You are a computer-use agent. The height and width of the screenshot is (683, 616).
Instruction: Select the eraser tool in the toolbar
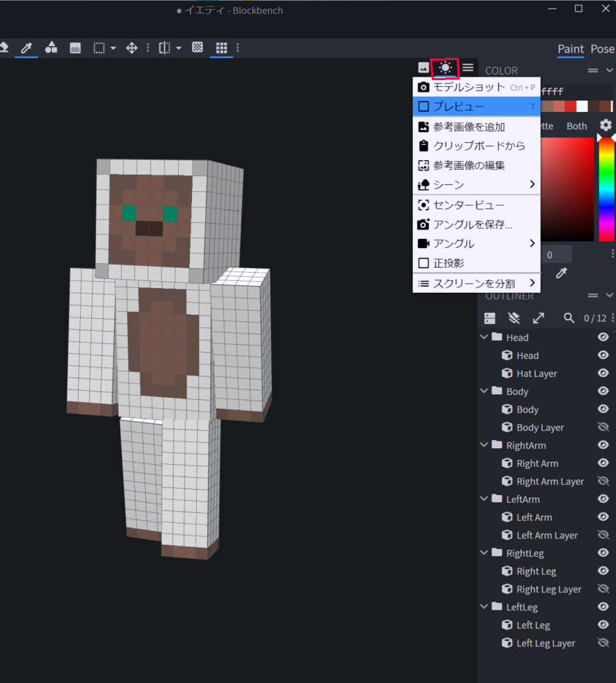tap(5, 47)
